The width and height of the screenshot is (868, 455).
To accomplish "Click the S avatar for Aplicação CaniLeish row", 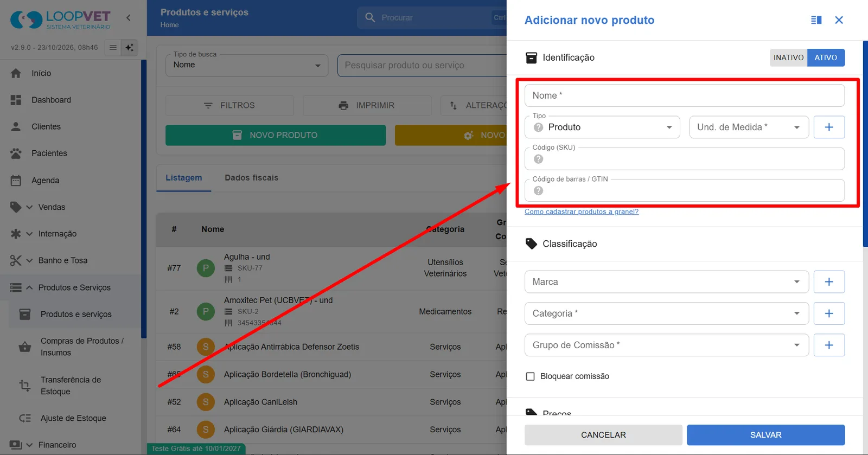I will coord(206,402).
